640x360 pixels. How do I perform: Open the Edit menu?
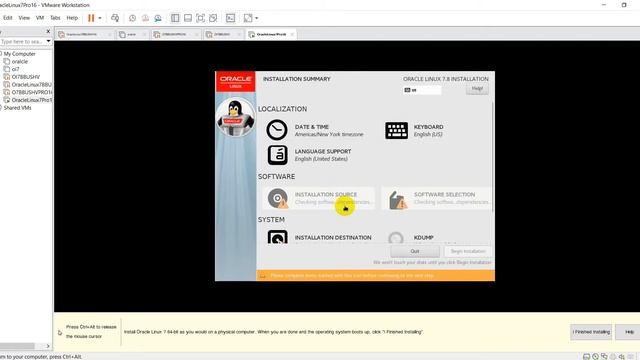coord(8,18)
